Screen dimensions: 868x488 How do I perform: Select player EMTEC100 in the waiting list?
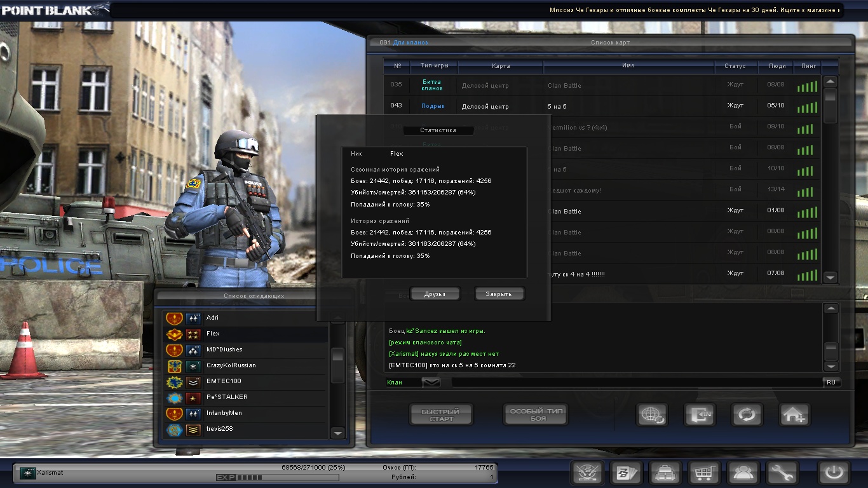224,381
